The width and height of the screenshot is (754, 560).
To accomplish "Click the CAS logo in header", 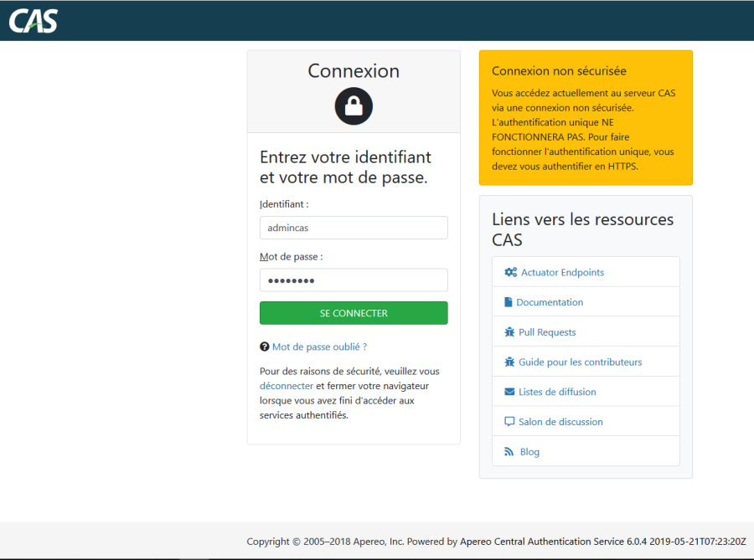I will click(x=34, y=20).
